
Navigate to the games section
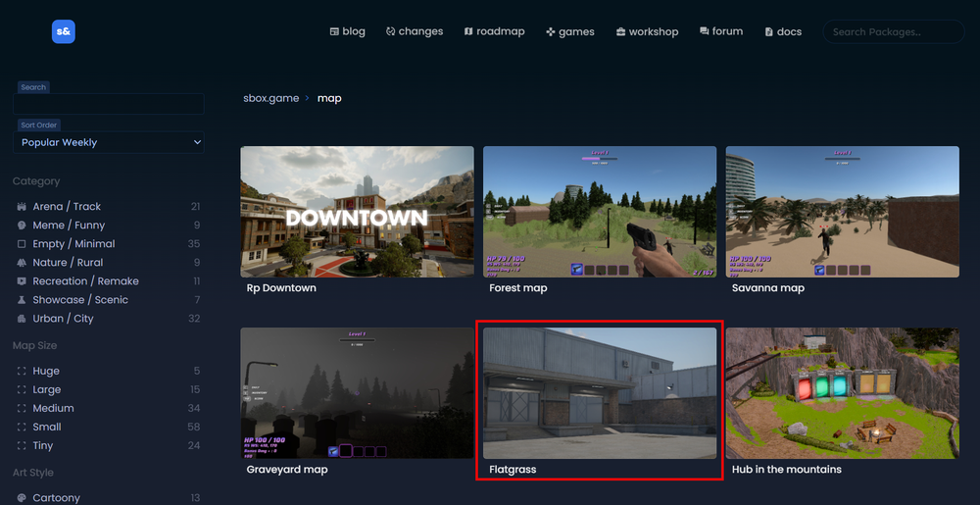(x=570, y=32)
